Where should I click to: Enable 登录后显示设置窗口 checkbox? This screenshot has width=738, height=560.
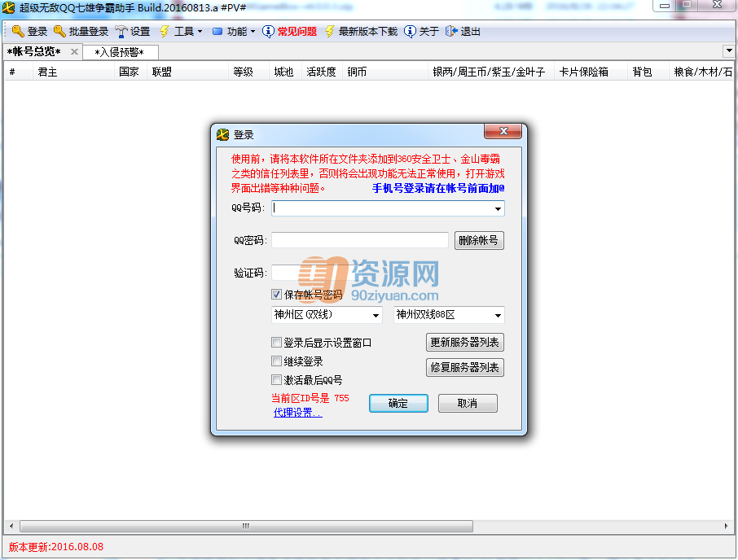pos(277,343)
